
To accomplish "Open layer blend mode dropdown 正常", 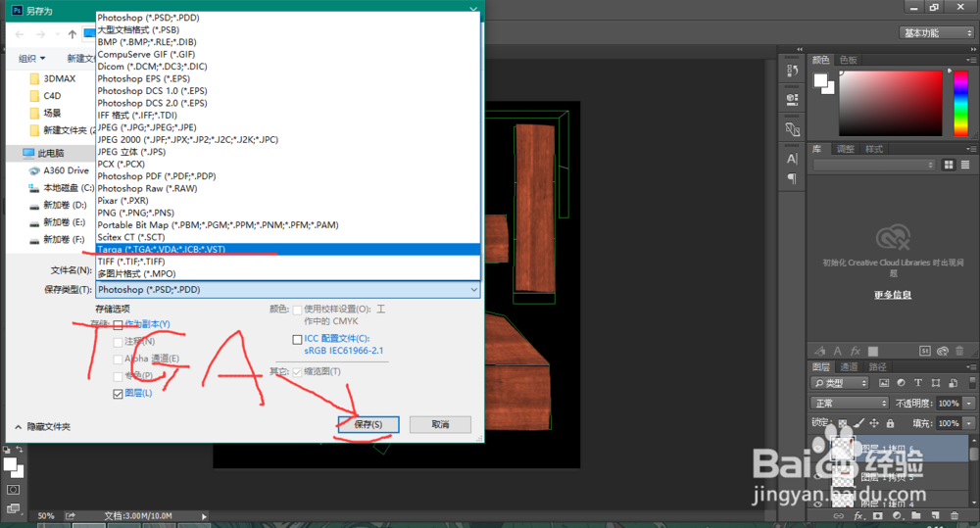I will pyautogui.click(x=849, y=403).
